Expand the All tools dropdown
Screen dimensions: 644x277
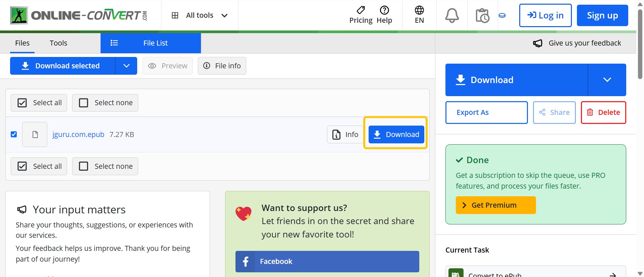(200, 15)
